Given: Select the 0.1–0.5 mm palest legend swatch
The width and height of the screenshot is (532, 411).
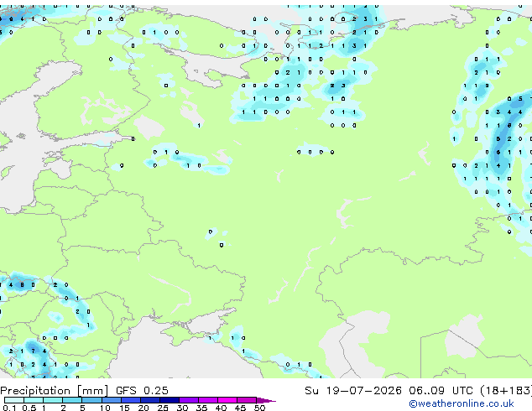Looking at the screenshot, I should pos(14,400).
